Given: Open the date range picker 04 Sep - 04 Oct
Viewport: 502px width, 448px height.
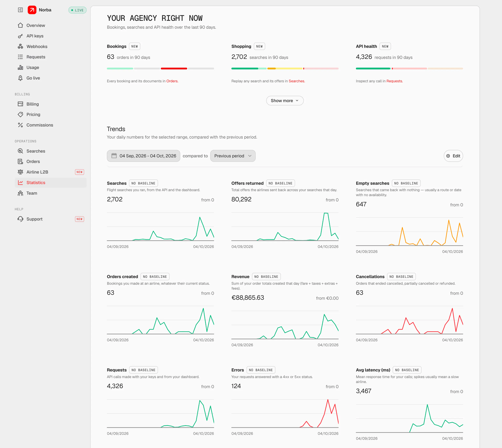Looking at the screenshot, I should (143, 156).
